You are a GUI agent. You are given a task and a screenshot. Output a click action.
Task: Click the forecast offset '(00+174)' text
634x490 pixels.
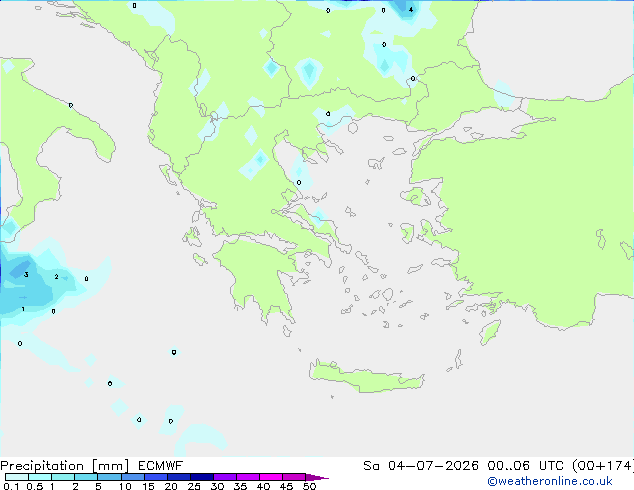[603, 466]
